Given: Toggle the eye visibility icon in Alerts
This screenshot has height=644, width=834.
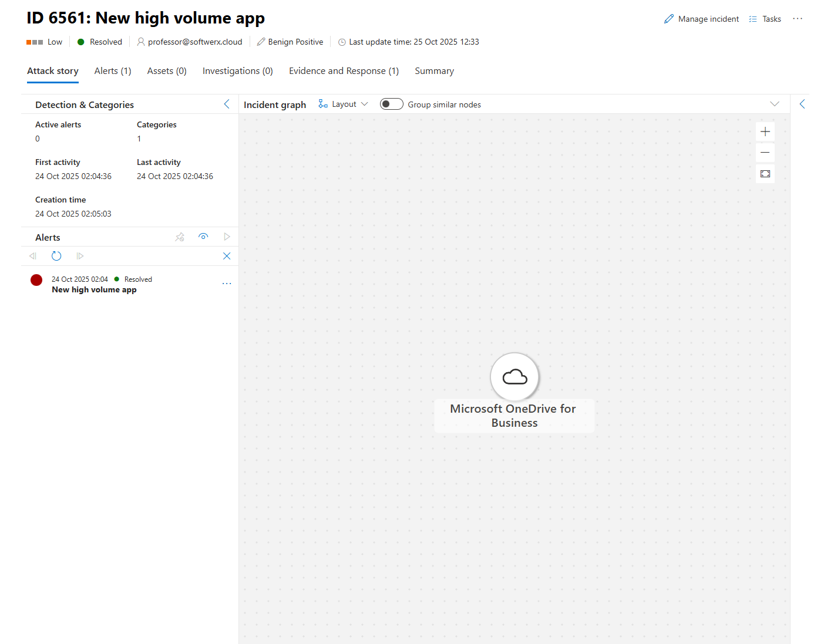Looking at the screenshot, I should pos(203,237).
